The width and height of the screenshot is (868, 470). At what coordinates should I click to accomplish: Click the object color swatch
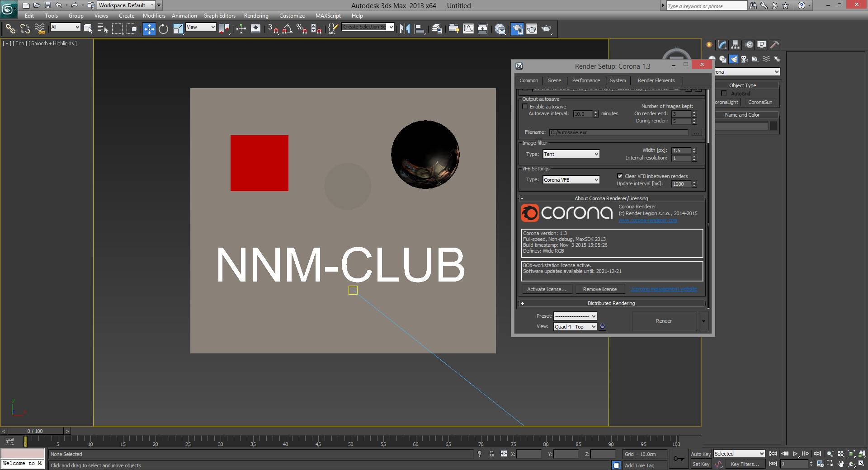pyautogui.click(x=774, y=126)
